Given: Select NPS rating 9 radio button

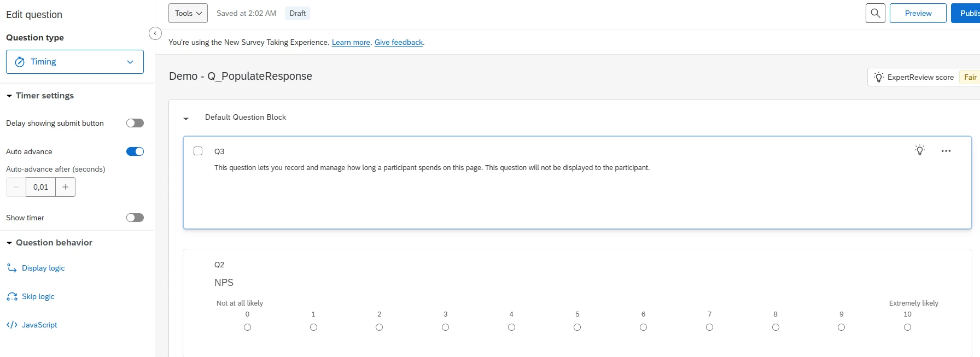Looking at the screenshot, I should pos(841,327).
